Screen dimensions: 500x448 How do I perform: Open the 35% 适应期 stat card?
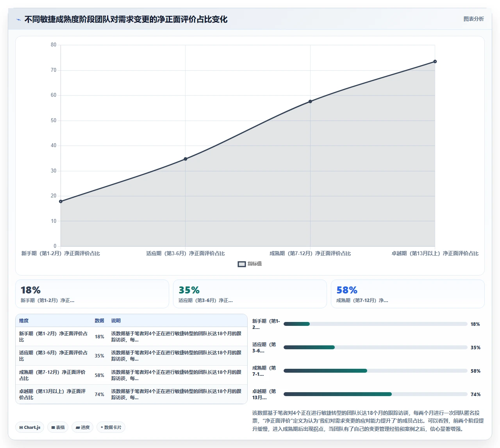(250, 294)
